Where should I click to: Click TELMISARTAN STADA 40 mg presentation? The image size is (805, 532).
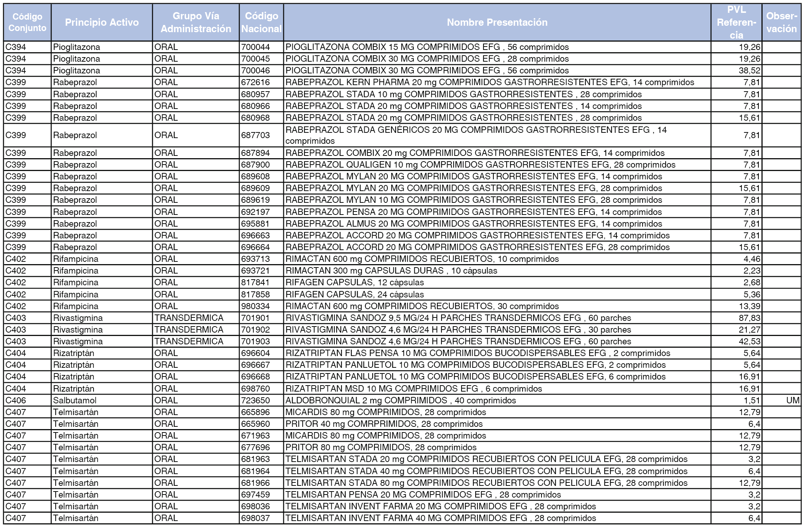(x=497, y=471)
